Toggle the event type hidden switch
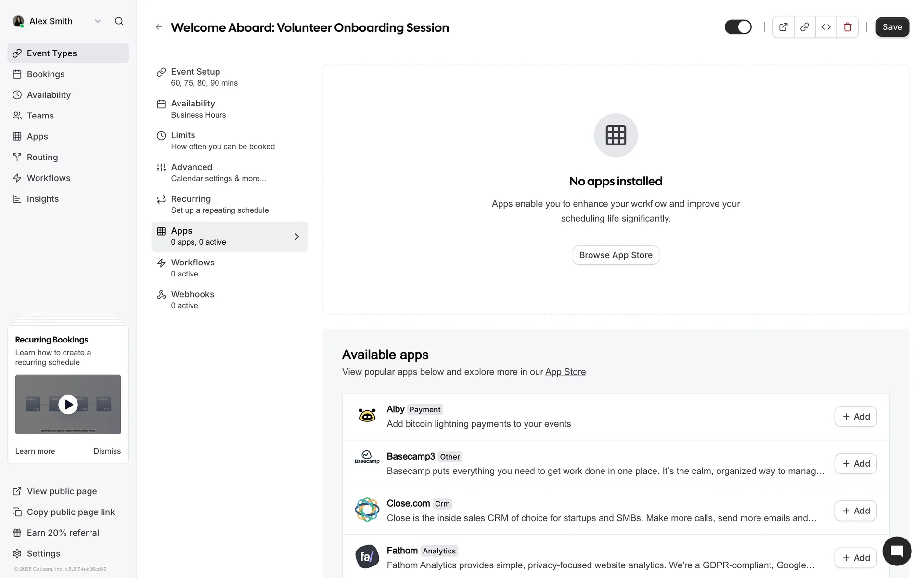Viewport: 924px width, 578px height. (x=738, y=27)
